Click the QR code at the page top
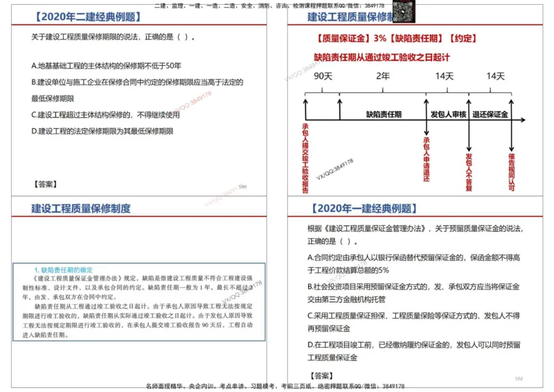Screen dimensions: 554x392 coord(403,11)
